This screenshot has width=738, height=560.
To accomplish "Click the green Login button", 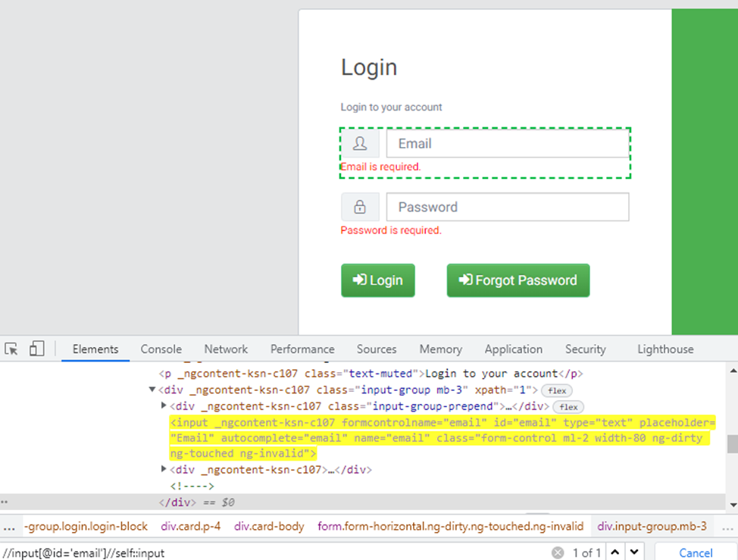I will (378, 280).
